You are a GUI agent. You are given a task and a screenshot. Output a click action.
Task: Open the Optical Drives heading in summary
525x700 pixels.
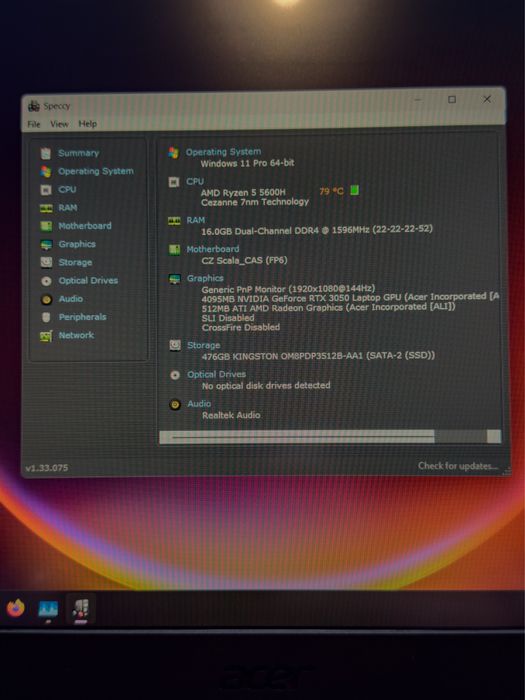217,374
